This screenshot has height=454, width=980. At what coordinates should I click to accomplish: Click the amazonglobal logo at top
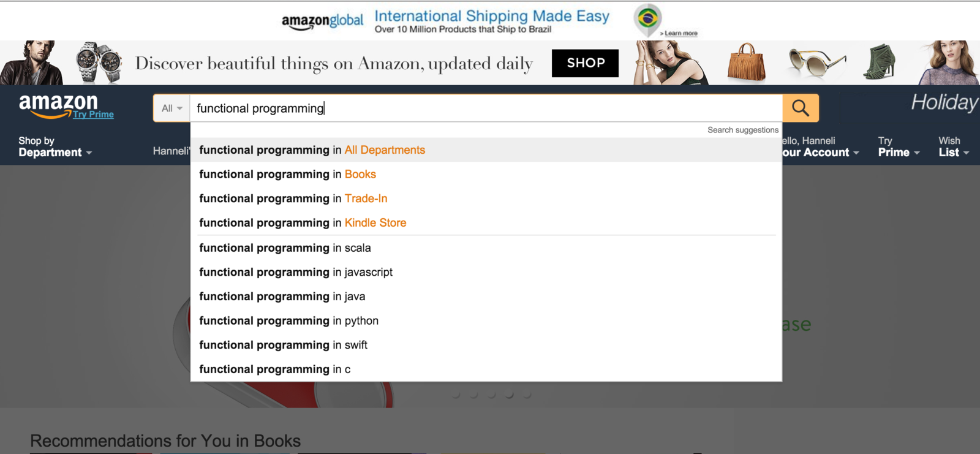pyautogui.click(x=322, y=21)
